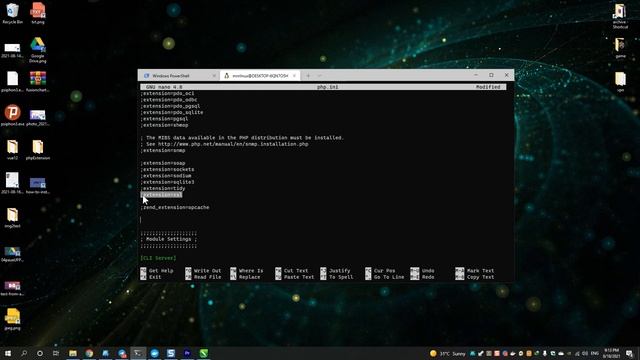640x360 pixels.
Task: Open the Recycle Bin desktop icon
Action: (x=12, y=13)
